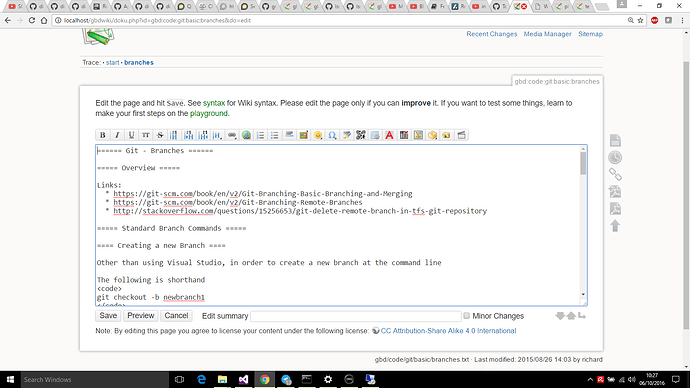Open Old revisions clock icon
690x388 pixels.
[615, 157]
